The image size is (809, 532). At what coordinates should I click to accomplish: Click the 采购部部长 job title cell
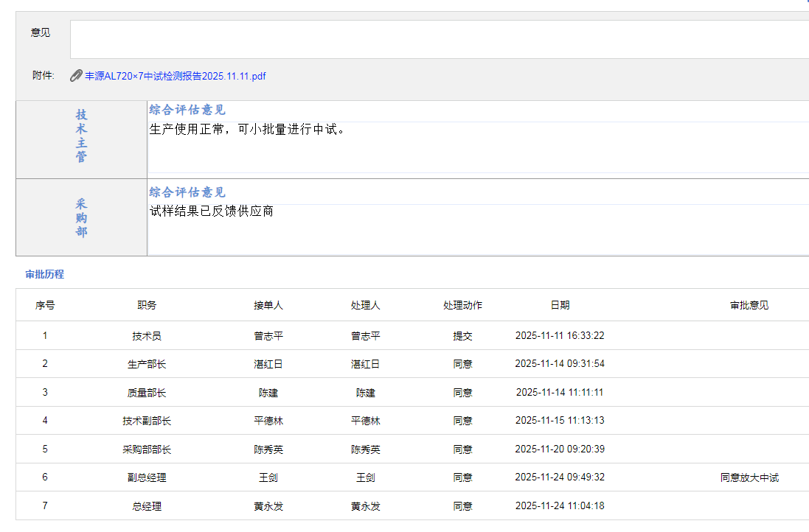point(147,449)
